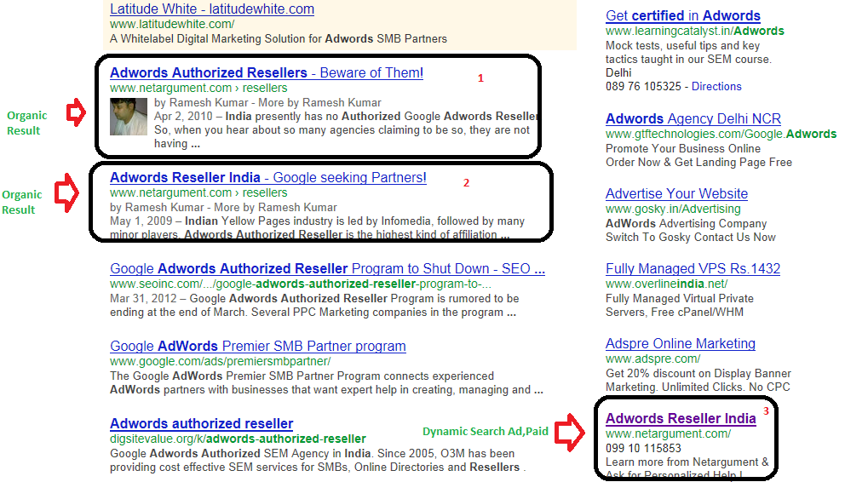Click www.overlineindia.net/ URL text

pyautogui.click(x=666, y=284)
